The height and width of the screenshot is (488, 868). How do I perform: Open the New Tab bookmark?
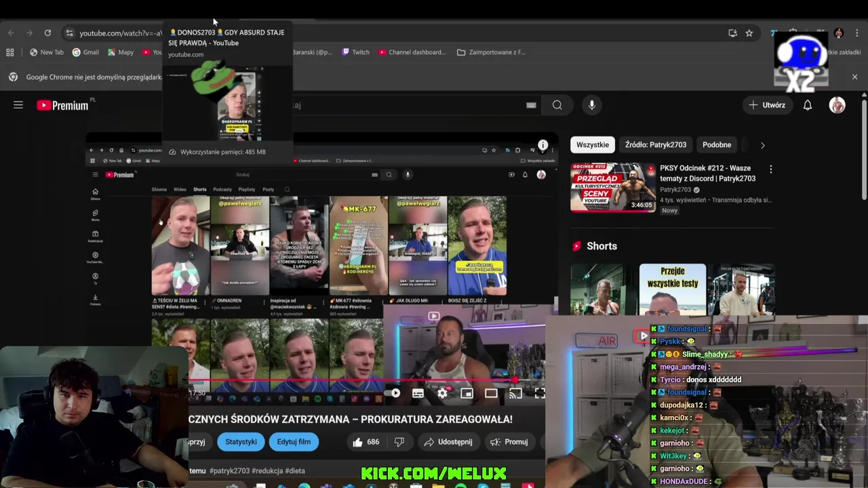tap(47, 52)
